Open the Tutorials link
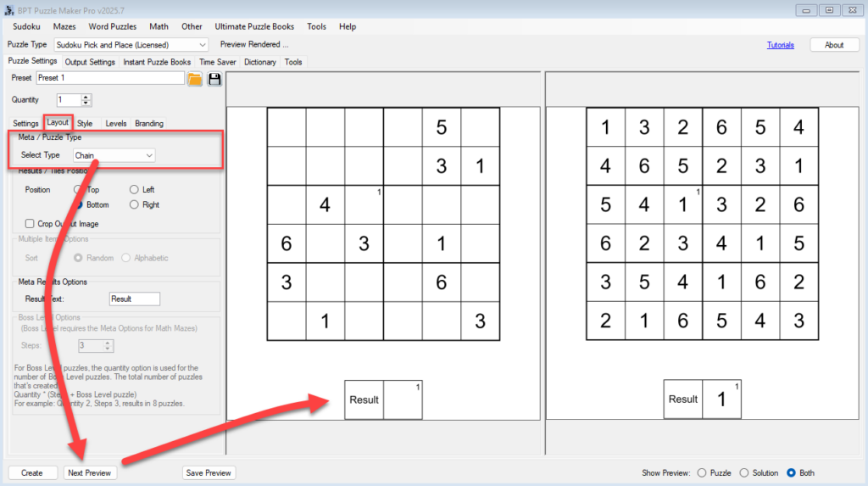Screen dimensions: 868x486 pos(781,45)
